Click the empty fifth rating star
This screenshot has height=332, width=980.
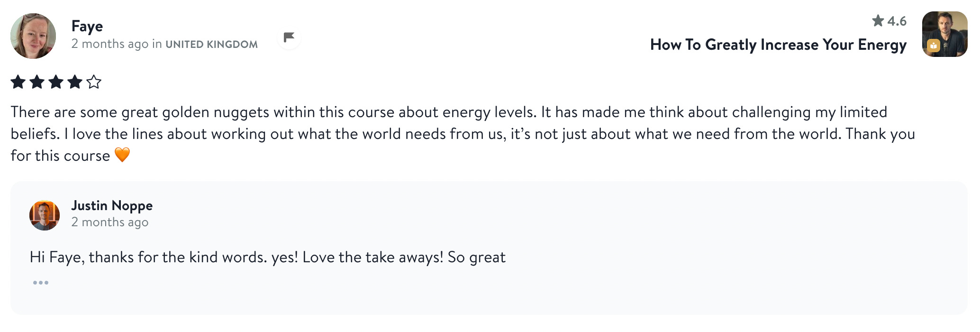point(94,82)
